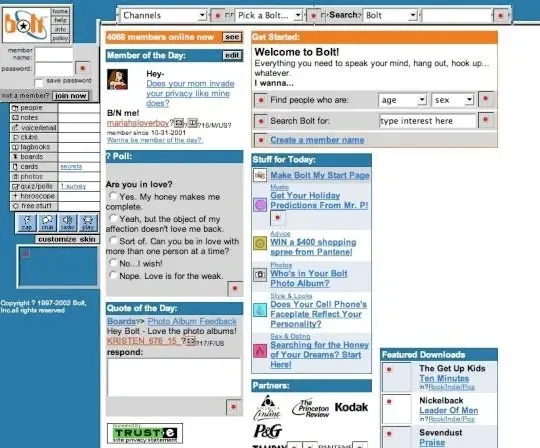Launch the radio icon button
The width and height of the screenshot is (540, 448).
[x=68, y=223]
